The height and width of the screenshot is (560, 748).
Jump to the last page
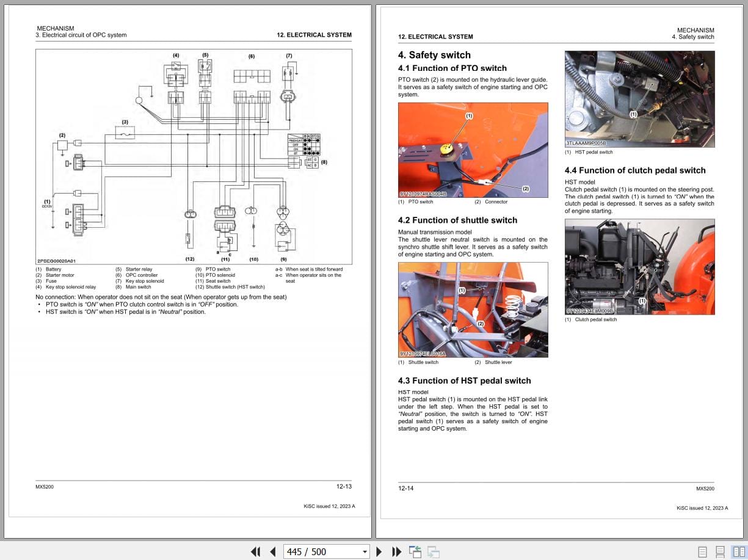(x=396, y=551)
